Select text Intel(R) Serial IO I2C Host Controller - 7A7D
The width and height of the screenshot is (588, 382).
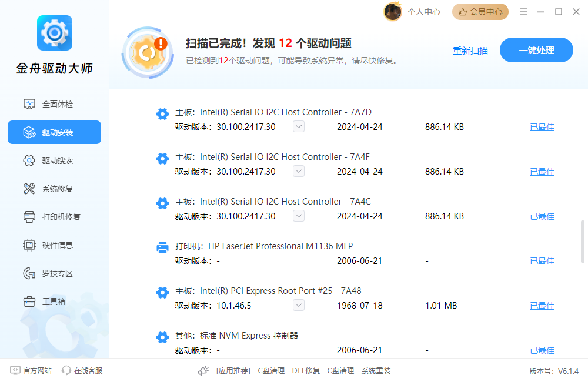click(286, 112)
